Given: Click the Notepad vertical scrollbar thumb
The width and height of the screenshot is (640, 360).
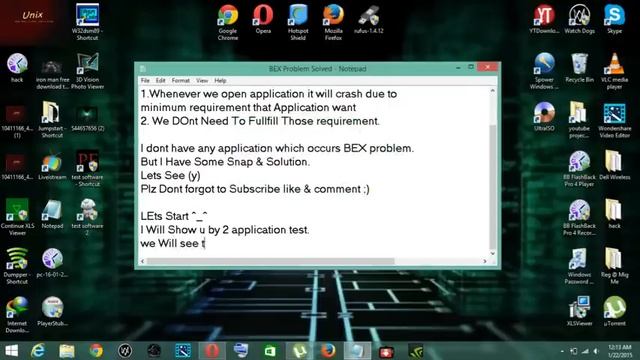Looking at the screenshot, I should [492, 186].
